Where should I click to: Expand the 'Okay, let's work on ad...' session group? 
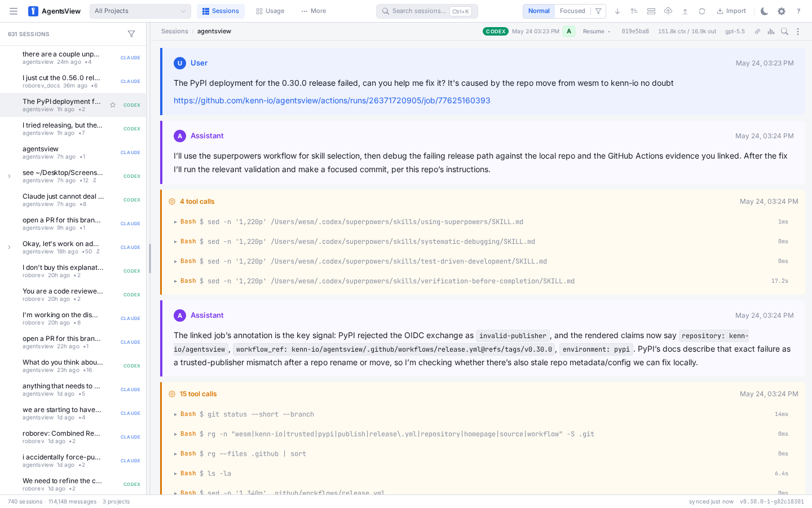(x=9, y=247)
